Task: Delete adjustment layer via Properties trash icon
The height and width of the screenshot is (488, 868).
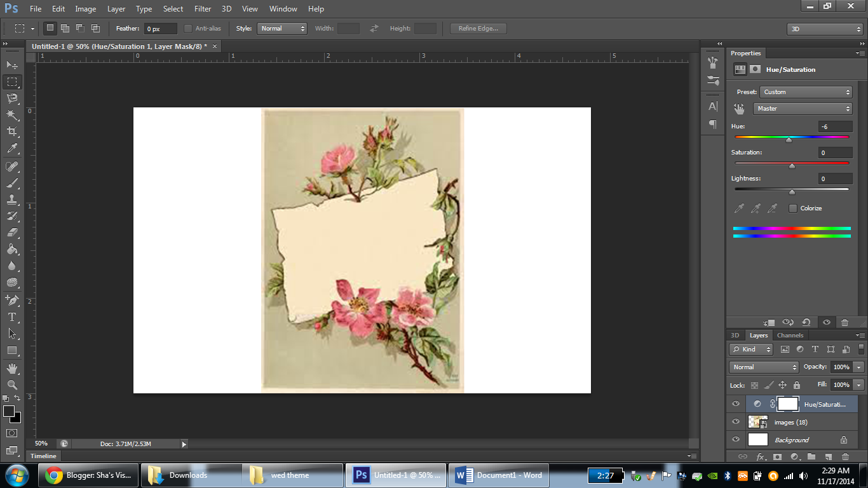Action: click(x=844, y=322)
